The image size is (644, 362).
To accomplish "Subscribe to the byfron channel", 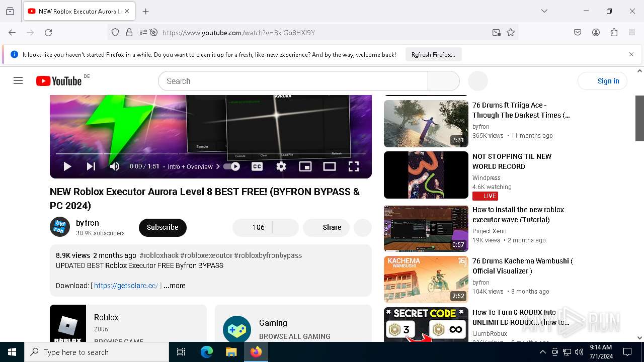I will pos(163,227).
